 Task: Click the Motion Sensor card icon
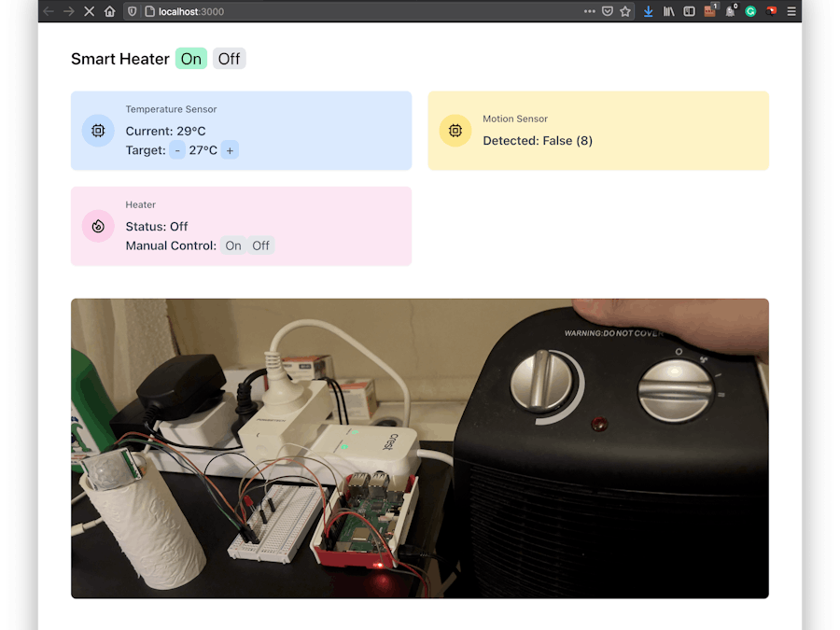coord(455,131)
